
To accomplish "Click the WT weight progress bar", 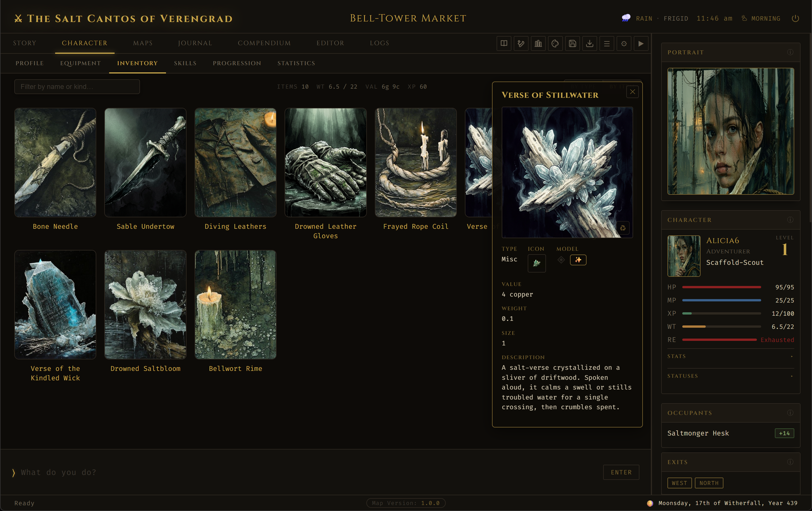I will [x=721, y=327].
